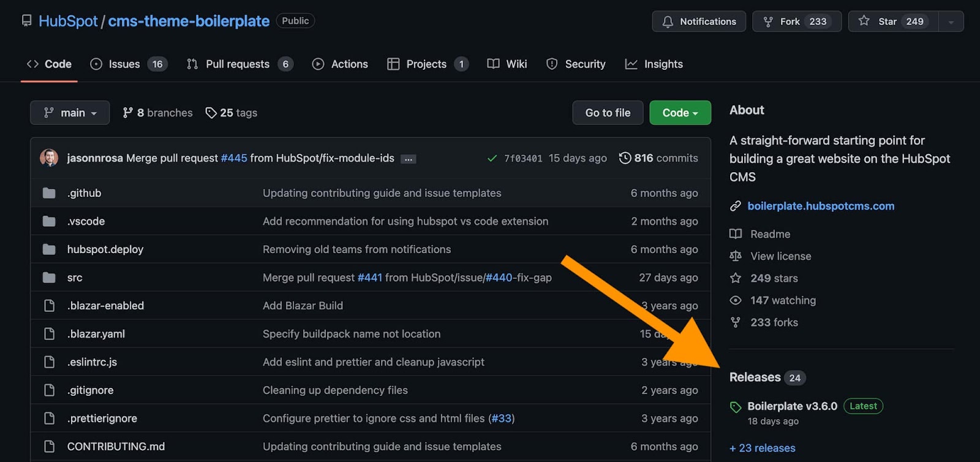This screenshot has width=980, height=462.
Task: Click the link icon beside boilerplate.hubspotcms.com
Action: tap(736, 206)
